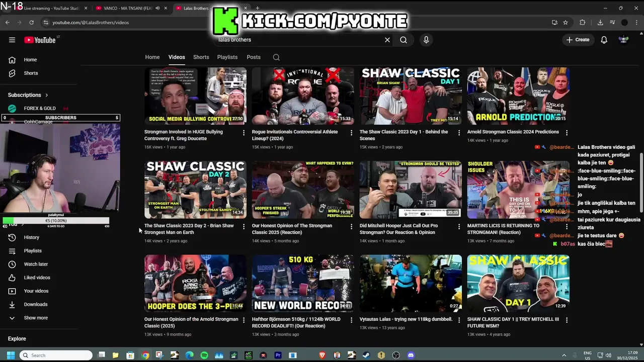The height and width of the screenshot is (362, 644).
Task: Open options for Rogue Invitationals video
Action: pyautogui.click(x=351, y=133)
